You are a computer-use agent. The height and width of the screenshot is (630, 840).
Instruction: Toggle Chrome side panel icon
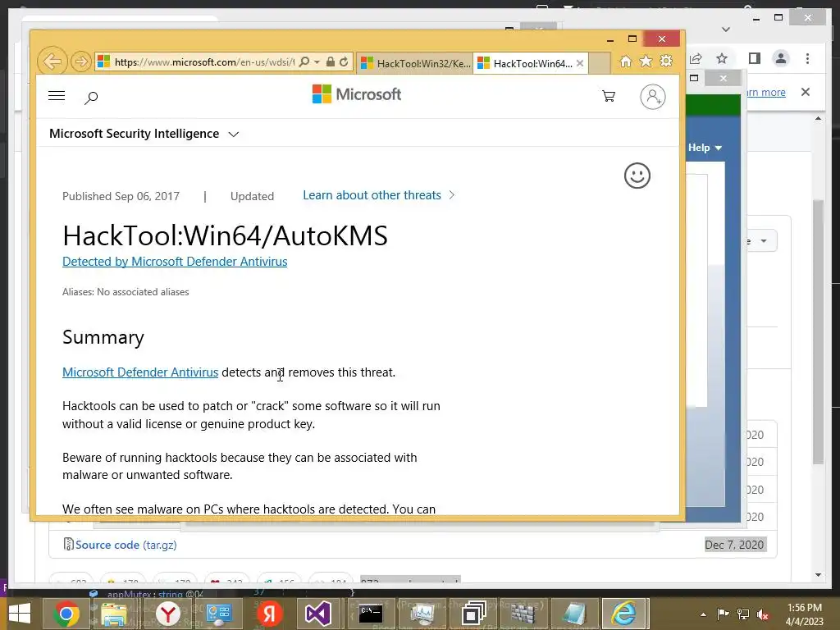tap(755, 58)
